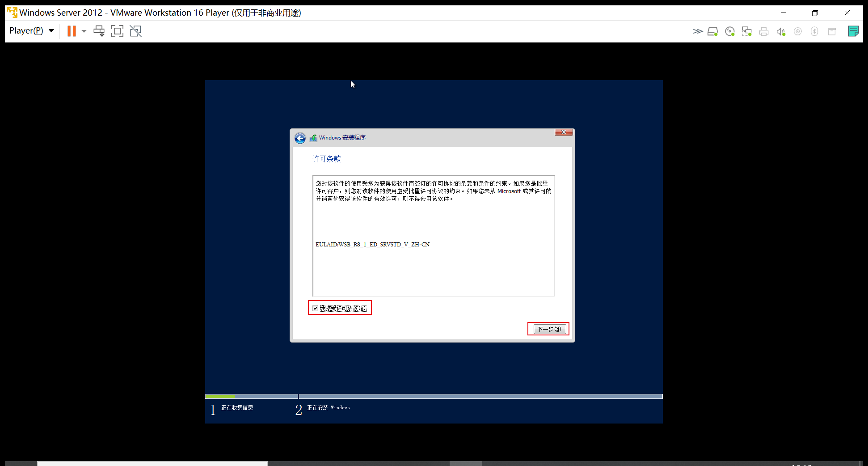Enter full screen mode
Image resolution: width=868 pixels, height=466 pixels.
coord(117,31)
